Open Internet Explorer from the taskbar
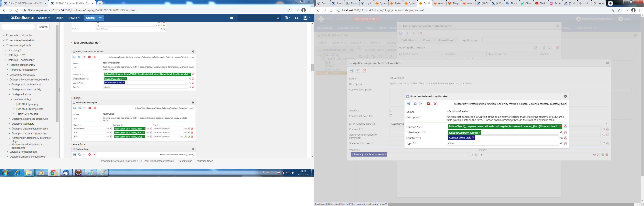 [17, 173]
